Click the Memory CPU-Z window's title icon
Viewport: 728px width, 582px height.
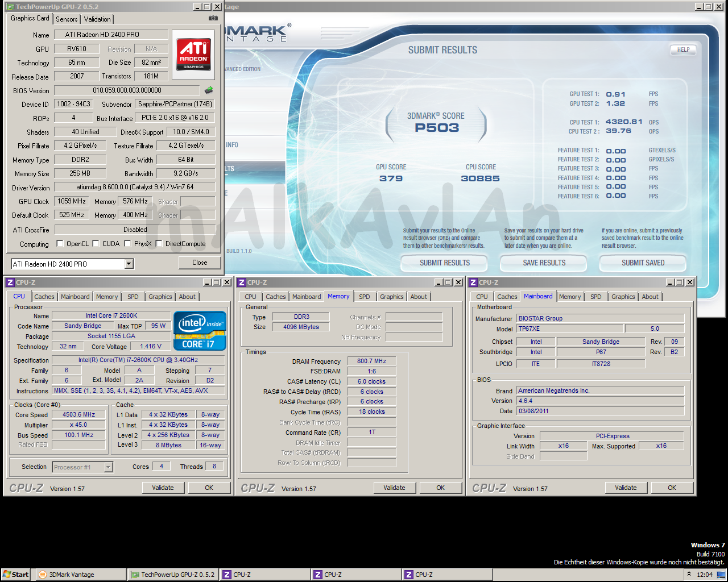[242, 282]
